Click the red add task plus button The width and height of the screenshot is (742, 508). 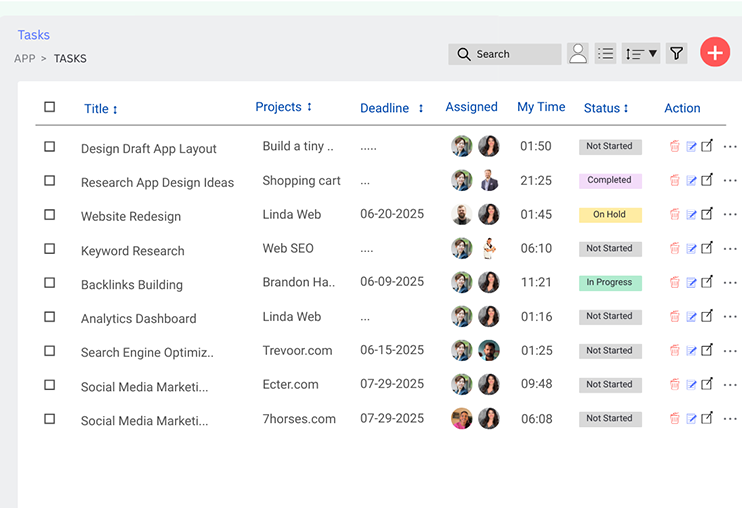[x=715, y=52]
